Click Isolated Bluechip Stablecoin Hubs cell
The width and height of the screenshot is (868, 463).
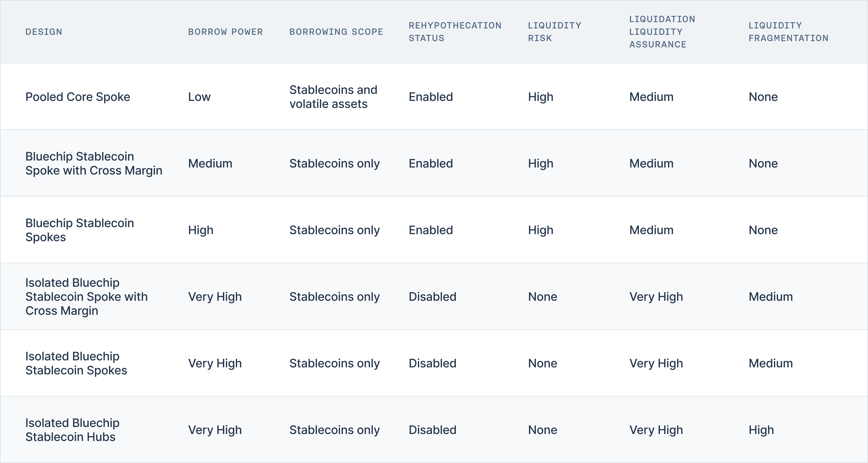[72, 430]
